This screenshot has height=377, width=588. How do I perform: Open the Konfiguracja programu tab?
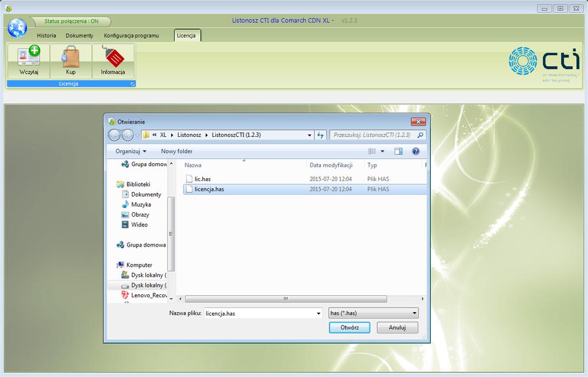click(x=131, y=35)
